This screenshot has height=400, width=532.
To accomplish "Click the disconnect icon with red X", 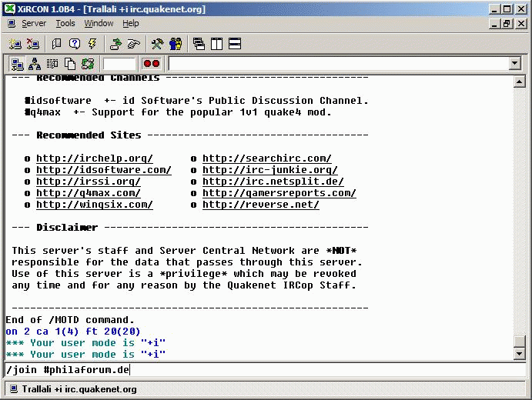I will [32, 44].
